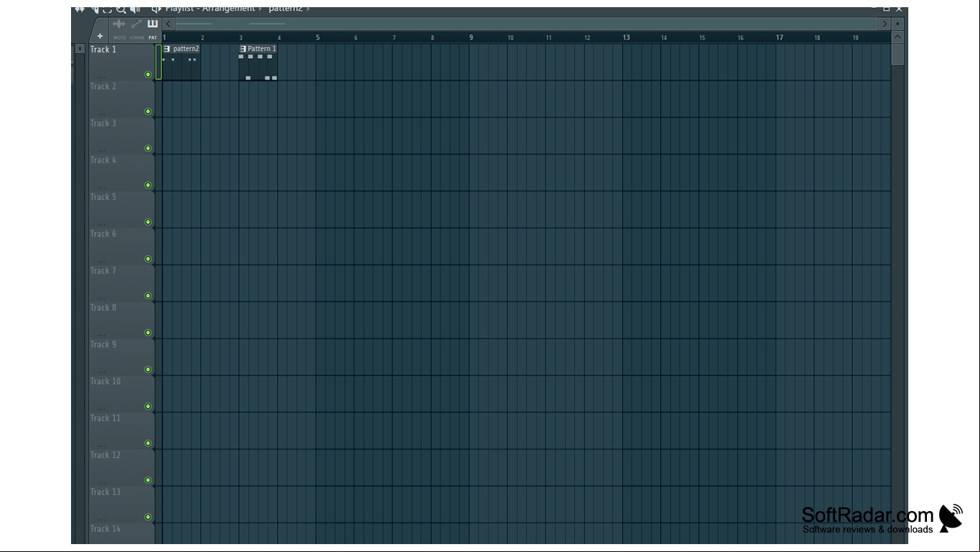Add a new item with the plus button

100,36
